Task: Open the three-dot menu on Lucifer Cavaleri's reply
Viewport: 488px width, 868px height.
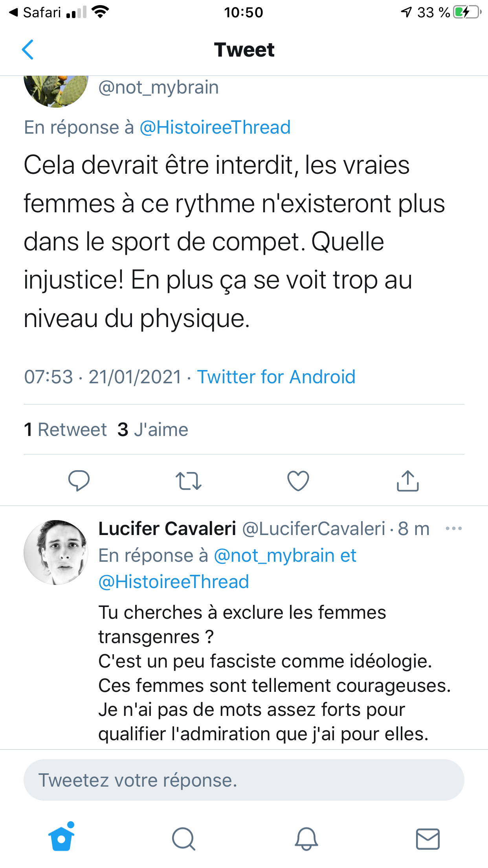Action: [x=453, y=529]
